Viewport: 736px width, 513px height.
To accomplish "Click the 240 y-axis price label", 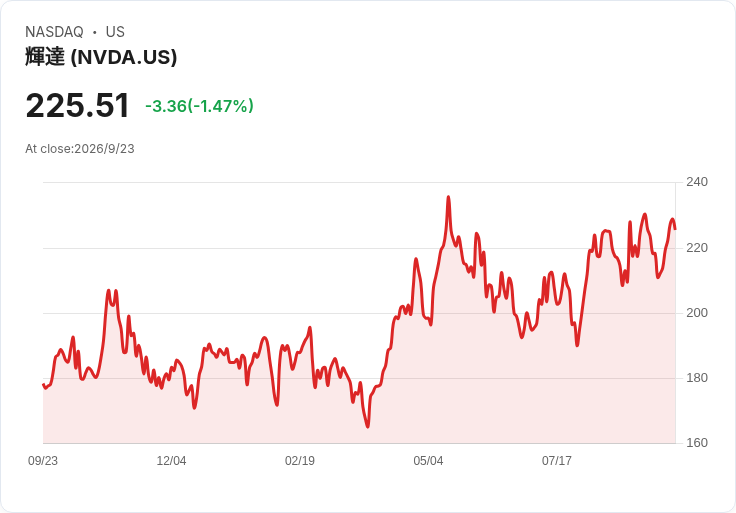I will 697,182.
